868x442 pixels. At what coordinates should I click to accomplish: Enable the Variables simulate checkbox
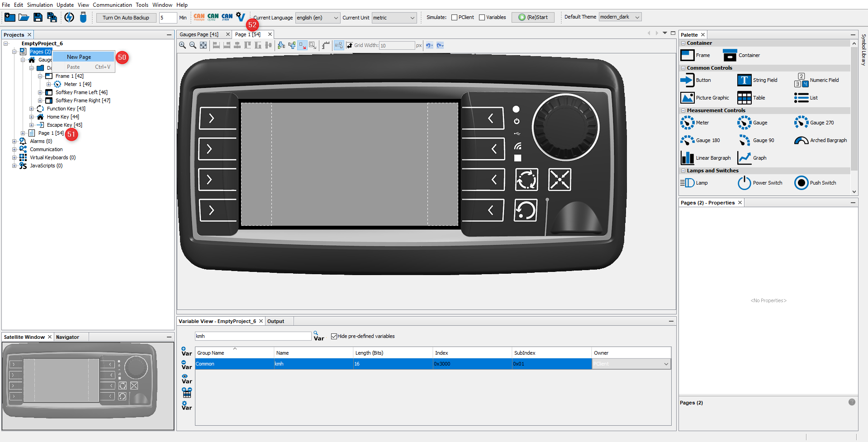pos(482,18)
